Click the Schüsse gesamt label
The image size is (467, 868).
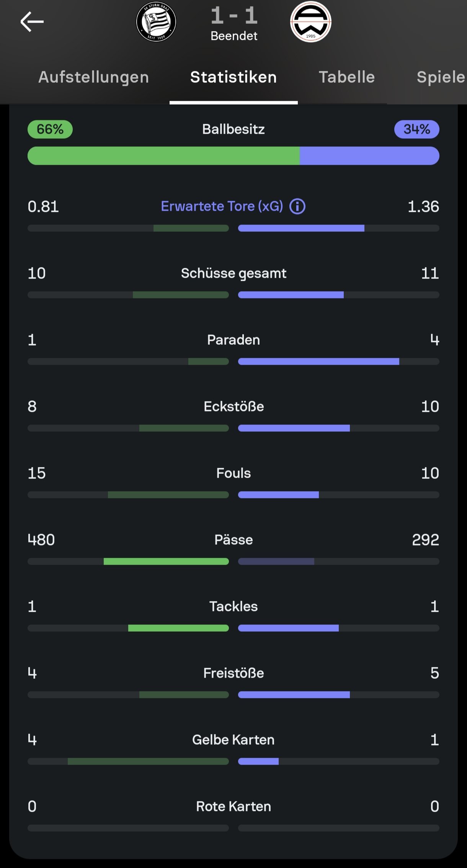[x=233, y=273]
